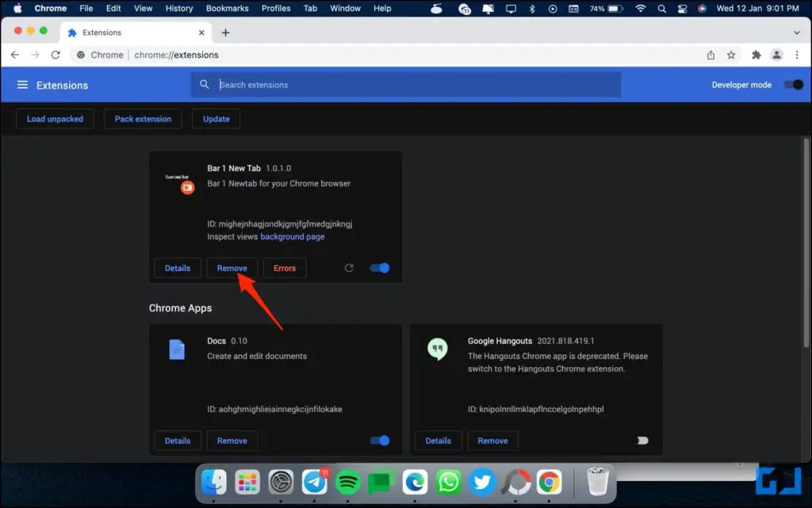This screenshot has height=508, width=812.
Task: Click the Update button
Action: point(216,119)
